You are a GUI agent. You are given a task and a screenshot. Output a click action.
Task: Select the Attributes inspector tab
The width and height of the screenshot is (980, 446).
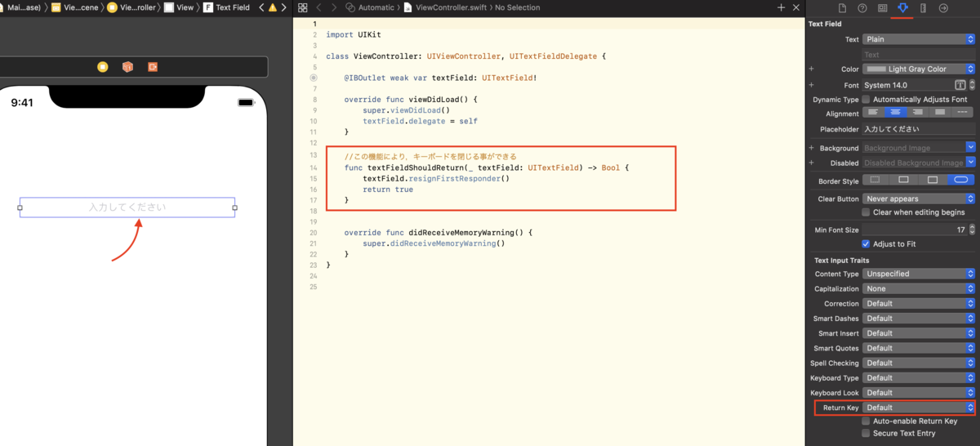(x=902, y=7)
